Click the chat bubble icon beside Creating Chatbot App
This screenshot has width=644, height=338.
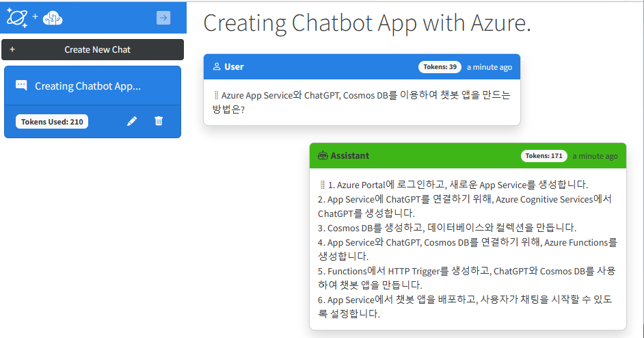tap(21, 86)
